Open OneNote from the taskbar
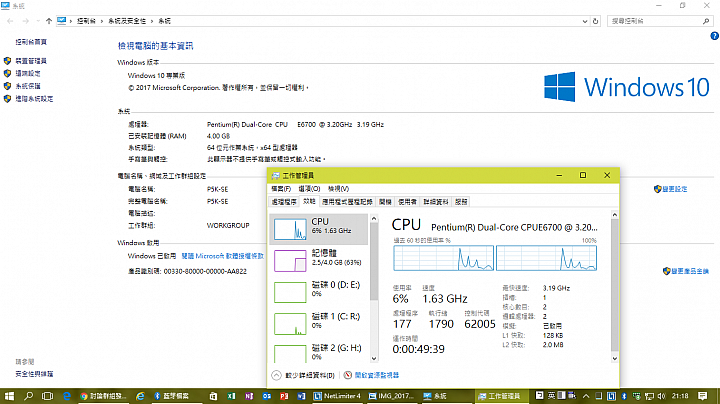 (x=249, y=396)
